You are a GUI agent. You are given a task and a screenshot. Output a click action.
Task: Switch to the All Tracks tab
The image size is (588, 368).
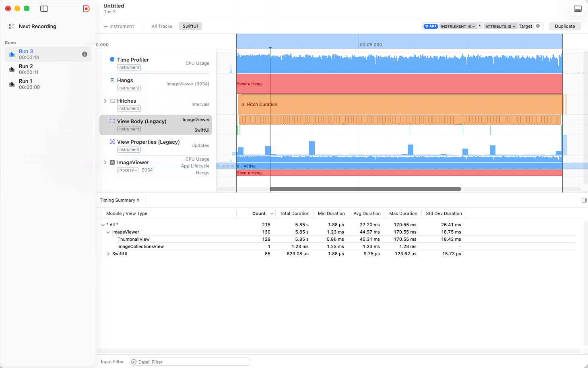pos(162,26)
